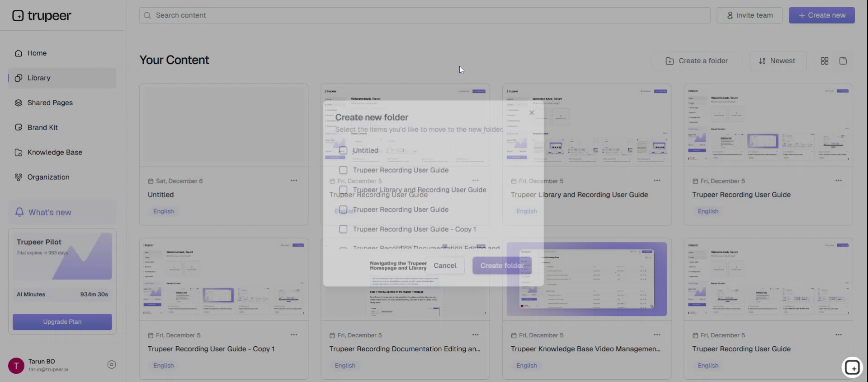Open options menu for the Untitled card

pyautogui.click(x=294, y=181)
